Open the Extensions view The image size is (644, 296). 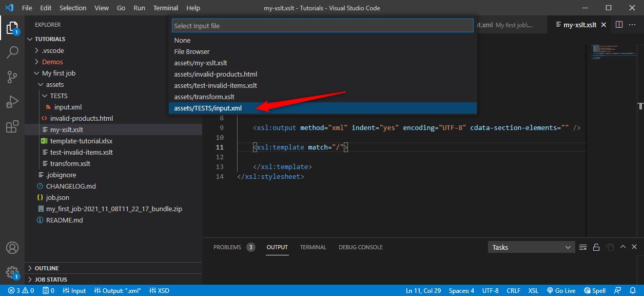pyautogui.click(x=12, y=126)
